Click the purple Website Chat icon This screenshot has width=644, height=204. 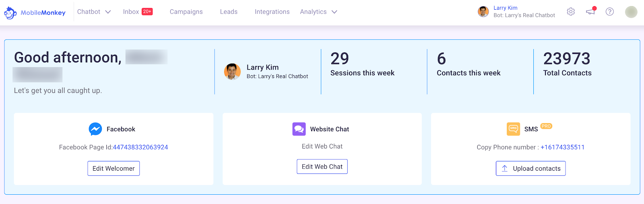point(299,129)
